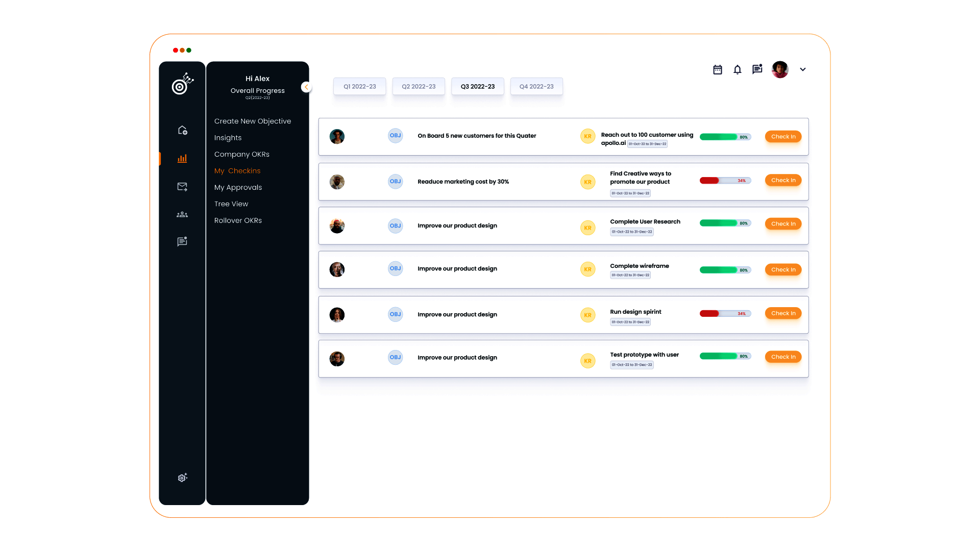Click the team members sidebar icon
980x551 pixels.
(182, 215)
